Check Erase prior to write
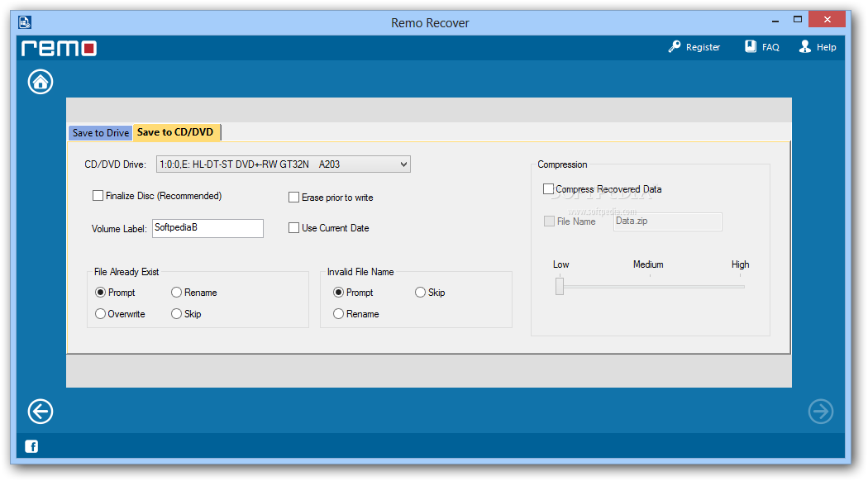This screenshot has width=868, height=481. coord(294,197)
